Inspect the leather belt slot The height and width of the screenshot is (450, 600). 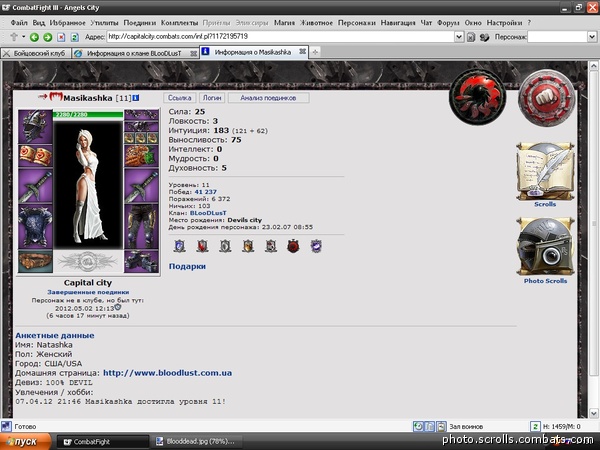(x=35, y=261)
